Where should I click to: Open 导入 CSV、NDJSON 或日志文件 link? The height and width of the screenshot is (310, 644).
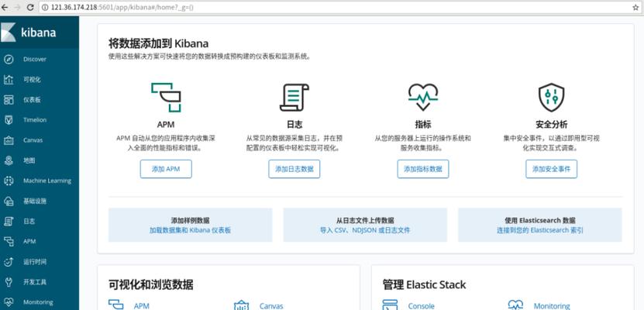click(x=365, y=230)
